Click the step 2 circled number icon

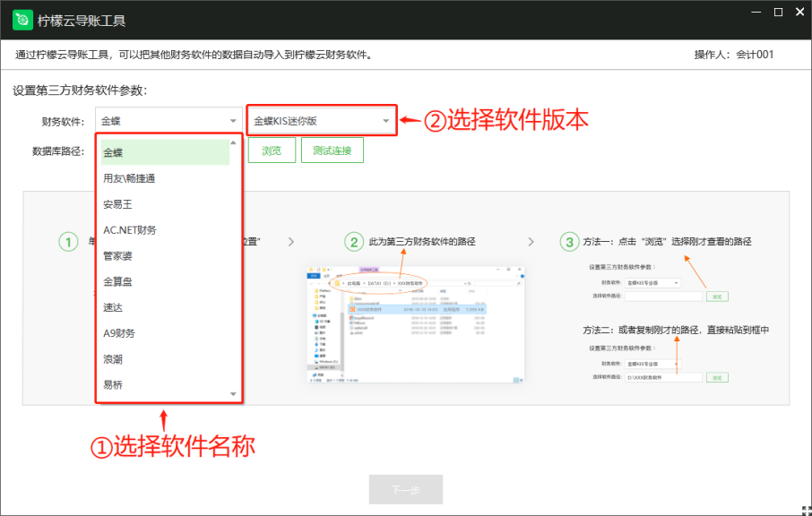354,242
